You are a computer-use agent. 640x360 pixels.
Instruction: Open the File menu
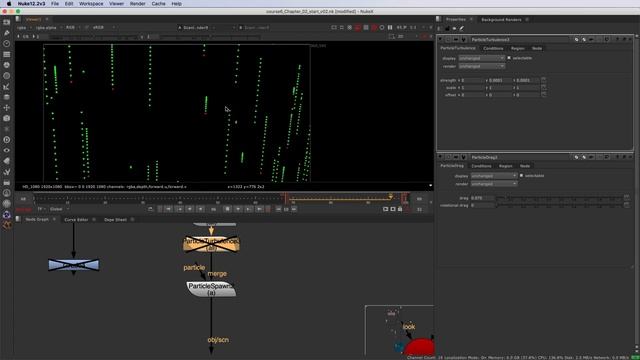tap(55, 4)
